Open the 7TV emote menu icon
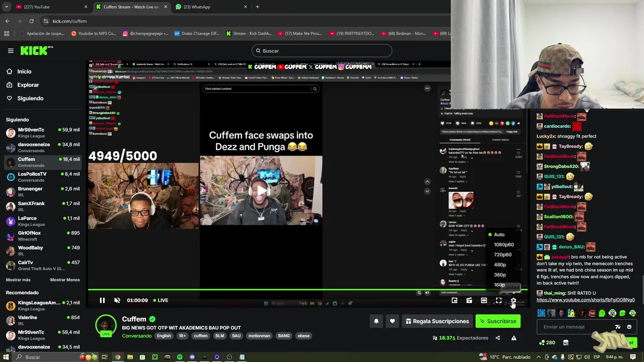Screen dimensions: 644x362 618,327
